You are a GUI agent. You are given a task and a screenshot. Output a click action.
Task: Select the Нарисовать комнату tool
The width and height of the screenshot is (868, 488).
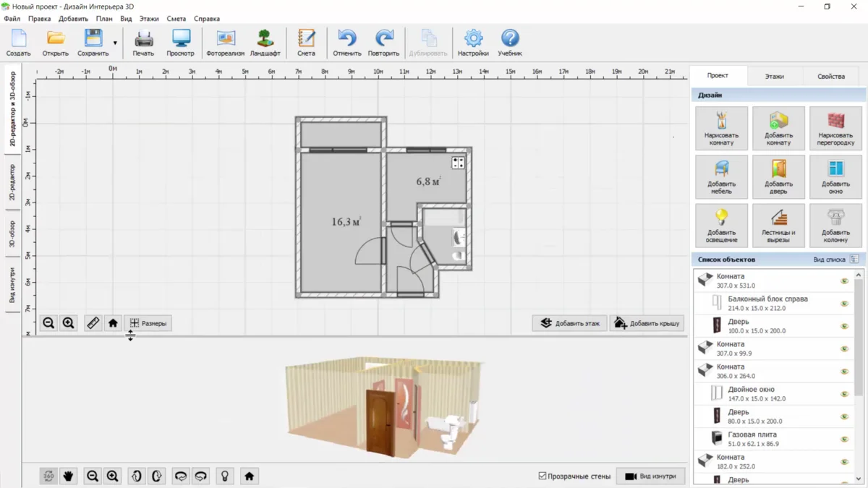coord(721,128)
